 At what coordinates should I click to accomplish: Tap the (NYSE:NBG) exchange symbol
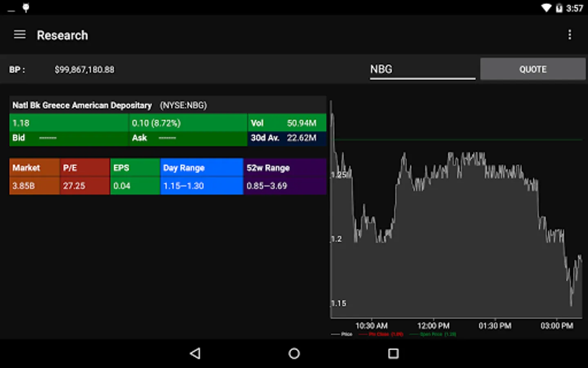[183, 105]
